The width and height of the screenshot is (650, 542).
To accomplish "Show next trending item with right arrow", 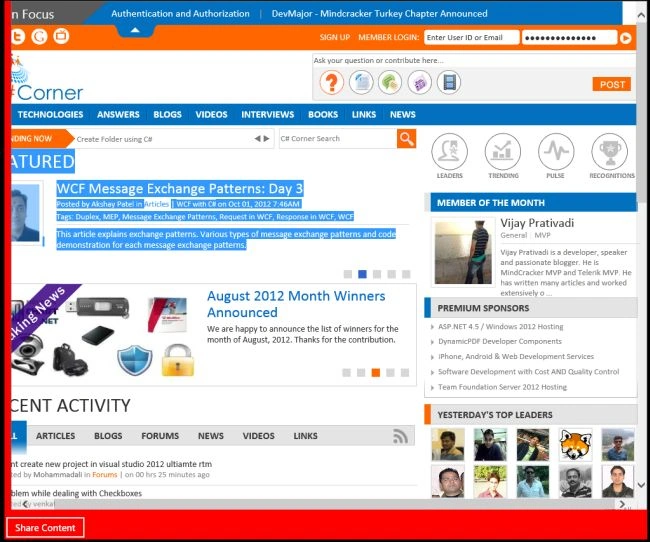I will [x=267, y=139].
